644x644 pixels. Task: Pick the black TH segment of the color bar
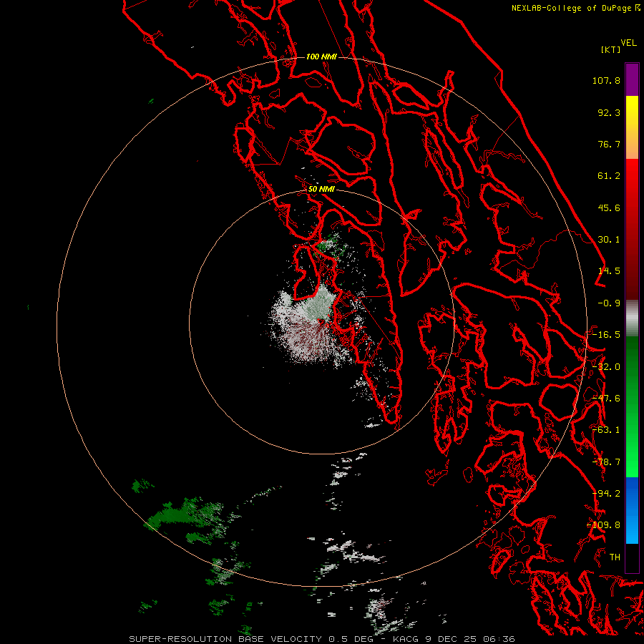(x=632, y=557)
